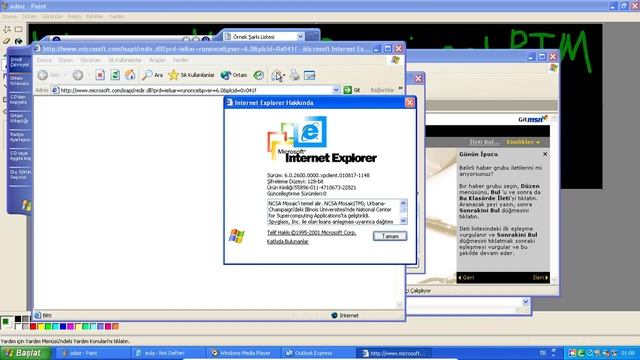Click the Mail icon in Internet Explorer toolbar

276,75
